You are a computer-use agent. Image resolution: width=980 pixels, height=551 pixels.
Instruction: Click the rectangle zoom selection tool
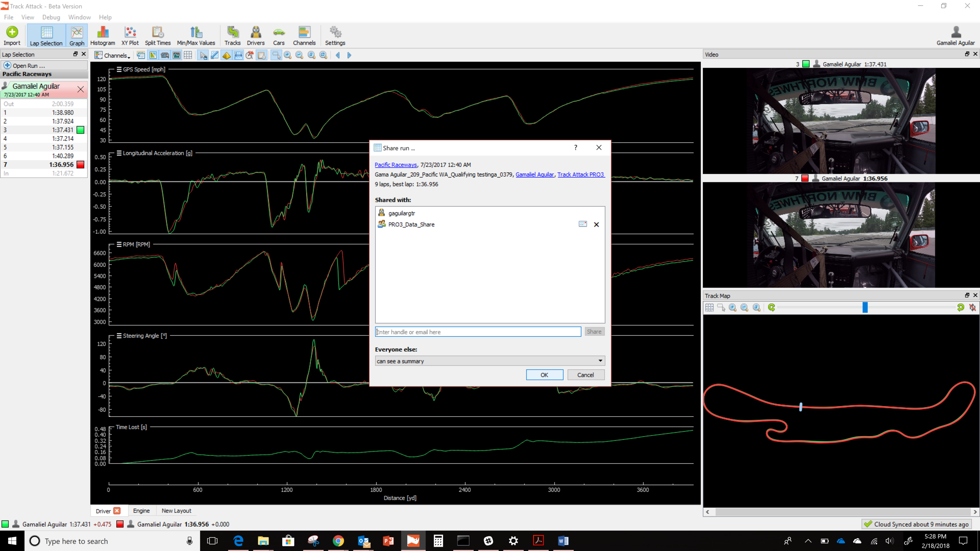276,55
